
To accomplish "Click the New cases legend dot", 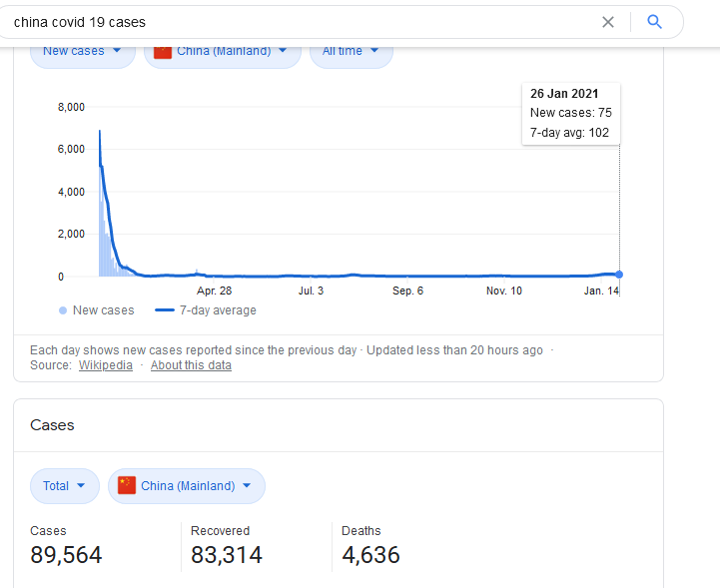I will click(x=64, y=310).
